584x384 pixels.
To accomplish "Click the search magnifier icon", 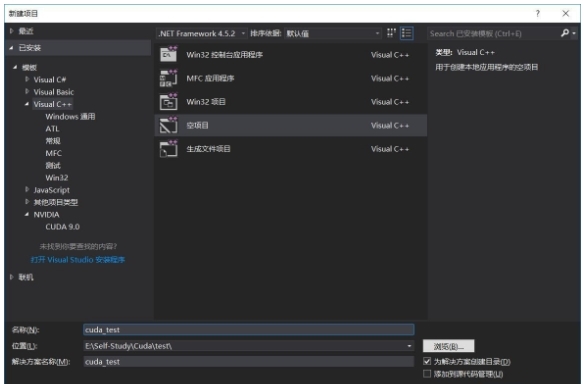I will (x=565, y=33).
